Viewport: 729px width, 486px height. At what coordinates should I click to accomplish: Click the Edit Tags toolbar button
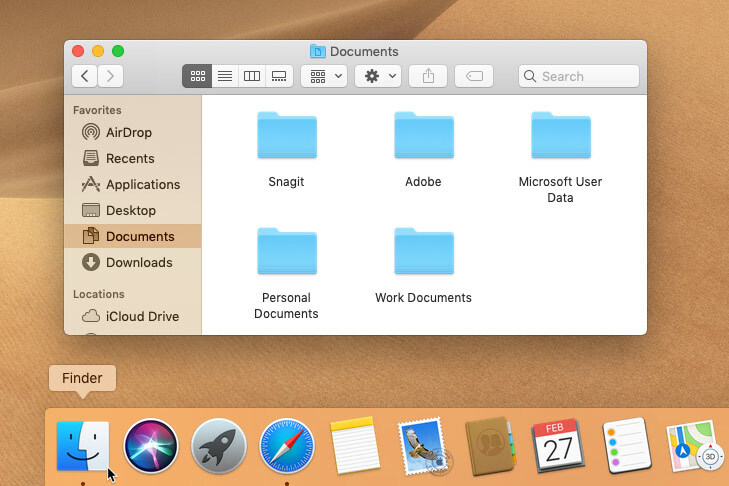click(x=474, y=76)
